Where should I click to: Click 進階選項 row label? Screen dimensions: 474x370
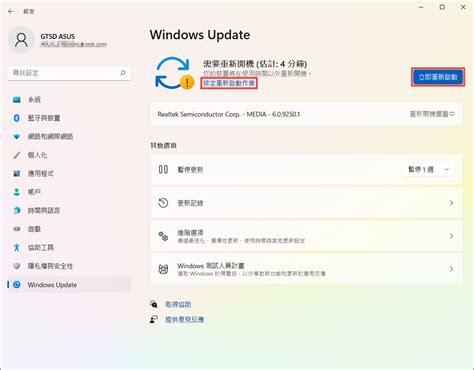pos(190,232)
